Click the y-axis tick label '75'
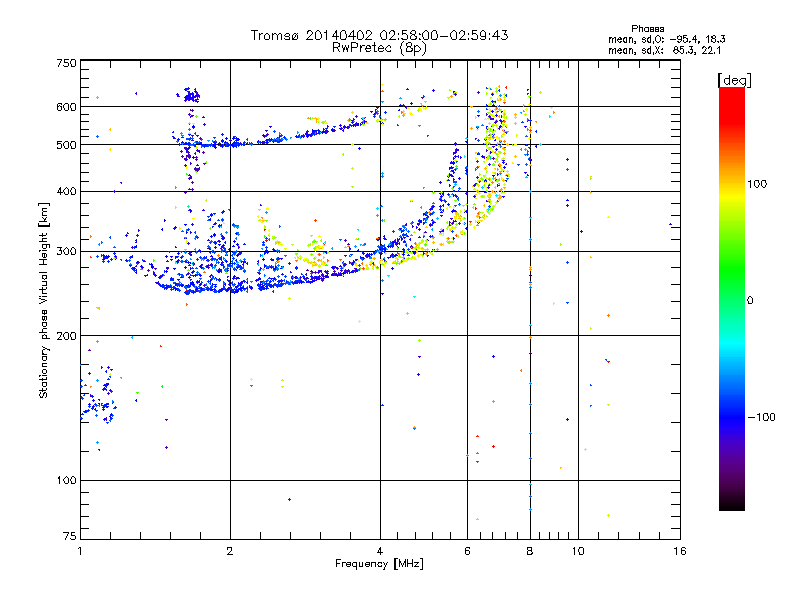The height and width of the screenshot is (600, 800). (70, 536)
